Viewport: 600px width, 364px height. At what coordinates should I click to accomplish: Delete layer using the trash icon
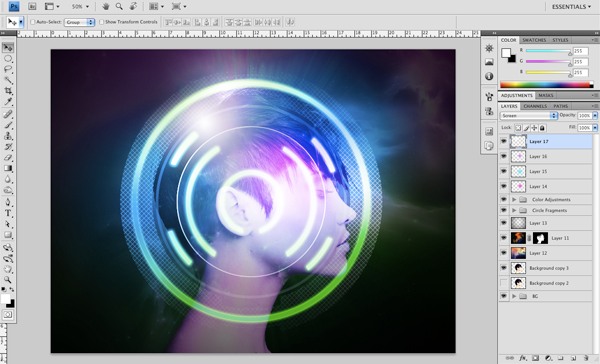[x=586, y=358]
